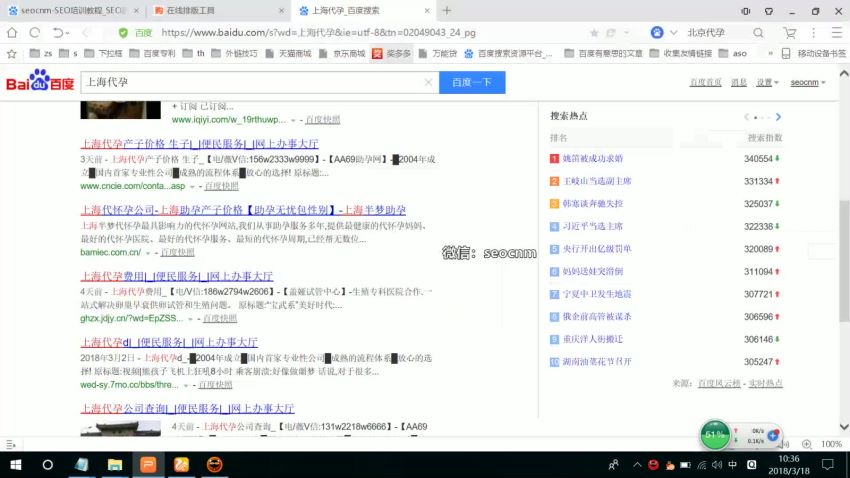
Task: Switch to the 在线排版工具 tab
Action: tap(217, 10)
